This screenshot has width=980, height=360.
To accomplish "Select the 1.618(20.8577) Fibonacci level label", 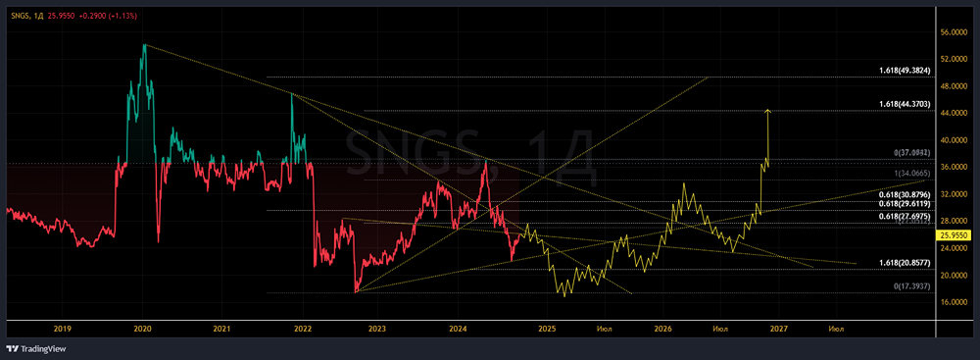I will pyautogui.click(x=905, y=264).
